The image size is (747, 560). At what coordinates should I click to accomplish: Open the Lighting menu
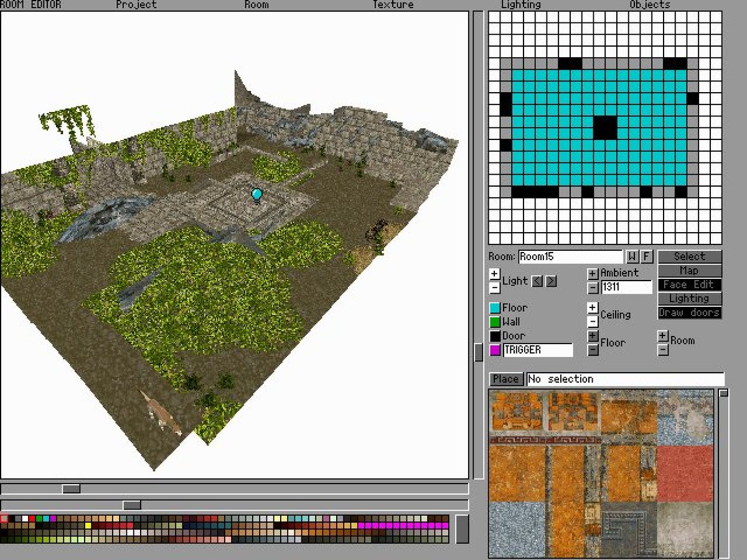click(x=521, y=5)
